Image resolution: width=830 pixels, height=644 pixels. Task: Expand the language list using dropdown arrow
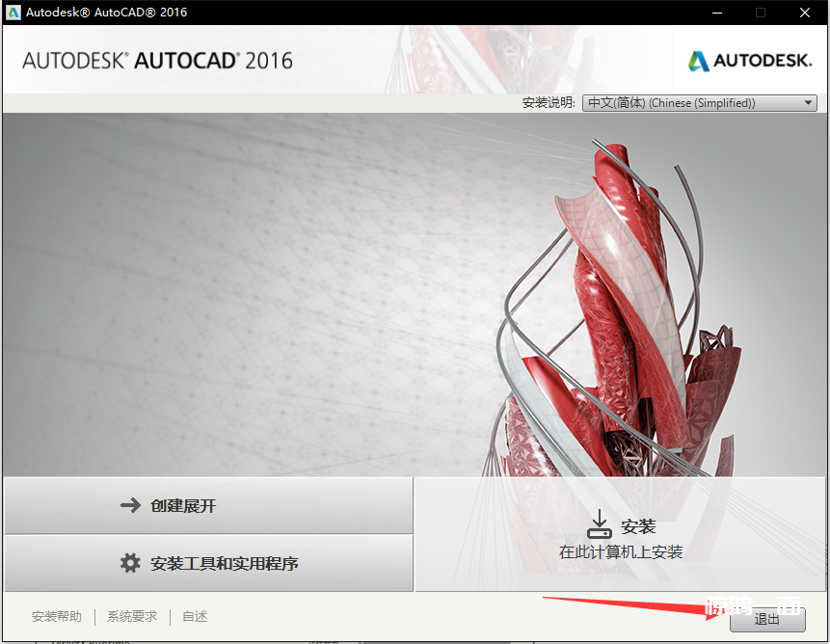(x=808, y=103)
